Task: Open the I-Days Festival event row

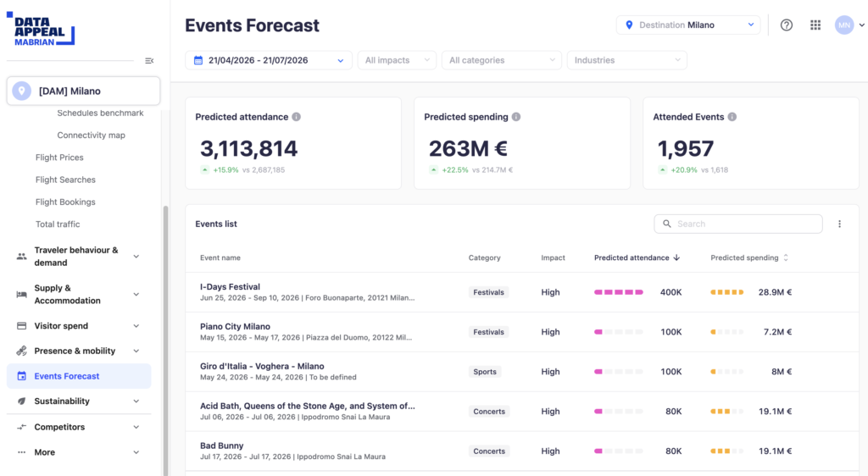Action: (522, 292)
